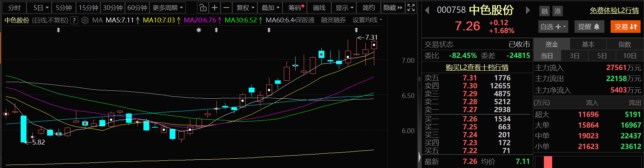Set a price alert with 提醒 bell
Image resolution: width=644 pixels, height=168 pixels.
coord(589,27)
